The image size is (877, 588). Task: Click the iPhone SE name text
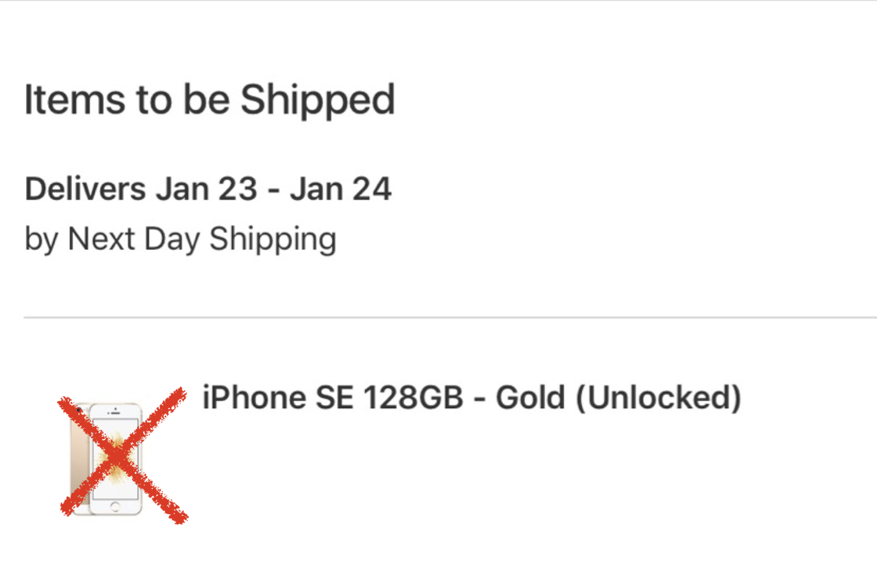(x=278, y=398)
